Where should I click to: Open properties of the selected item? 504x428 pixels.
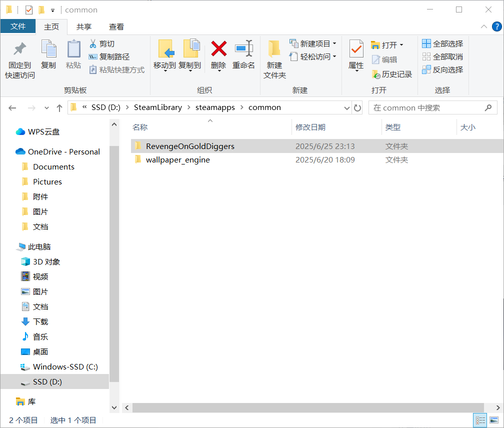(355, 56)
